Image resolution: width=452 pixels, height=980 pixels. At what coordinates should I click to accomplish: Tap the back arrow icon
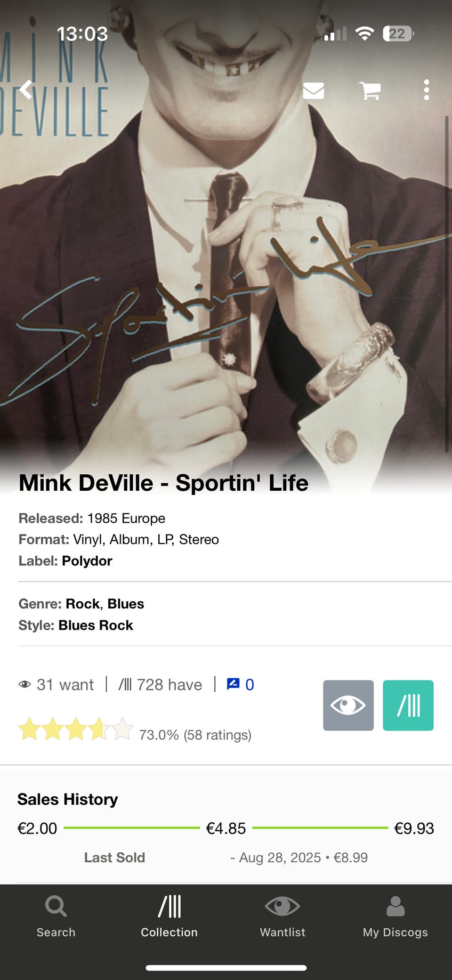point(26,90)
